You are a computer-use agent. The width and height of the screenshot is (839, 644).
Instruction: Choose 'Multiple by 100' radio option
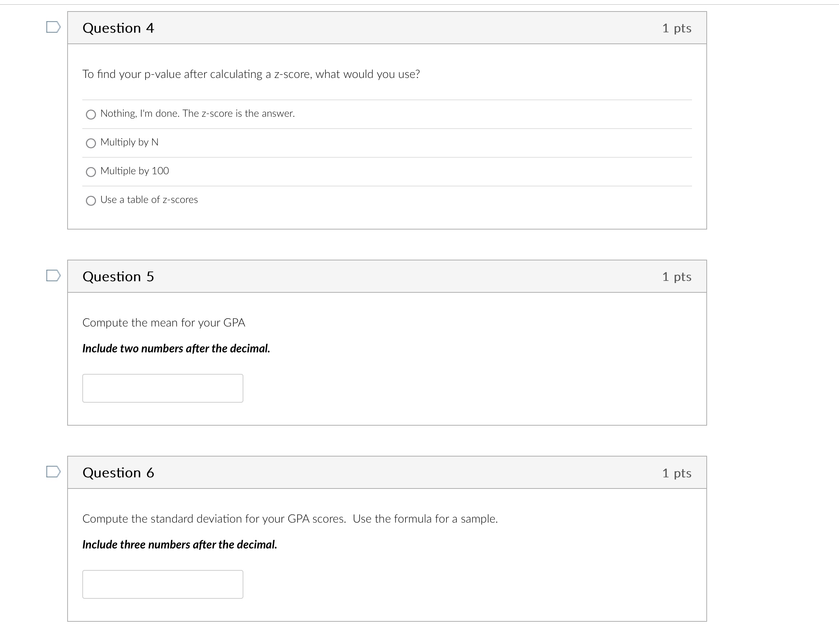[91, 172]
